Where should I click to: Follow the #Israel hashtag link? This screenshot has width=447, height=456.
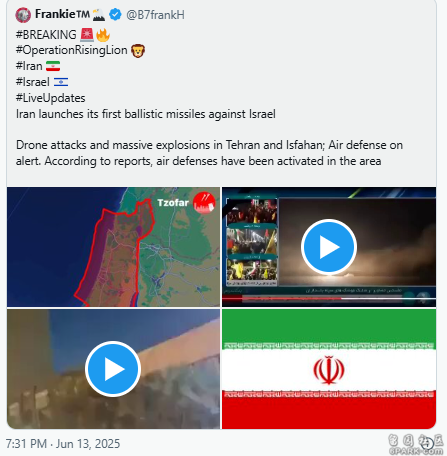pos(33,82)
